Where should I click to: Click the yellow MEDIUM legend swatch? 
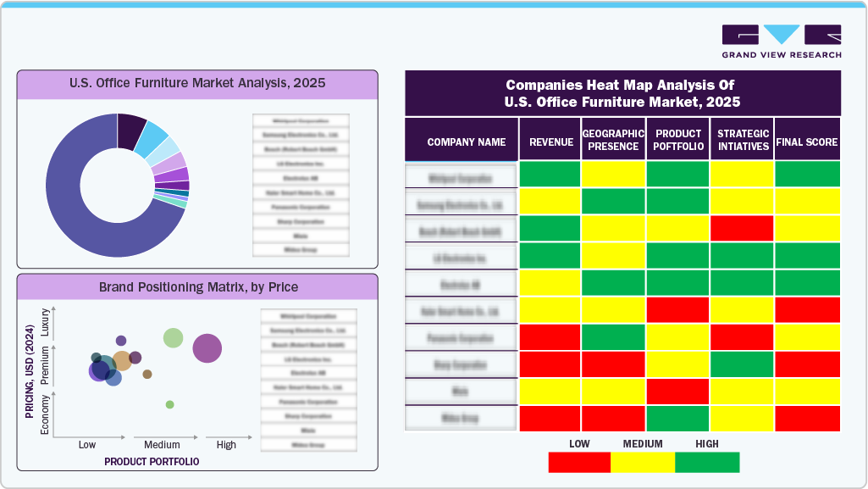click(643, 462)
